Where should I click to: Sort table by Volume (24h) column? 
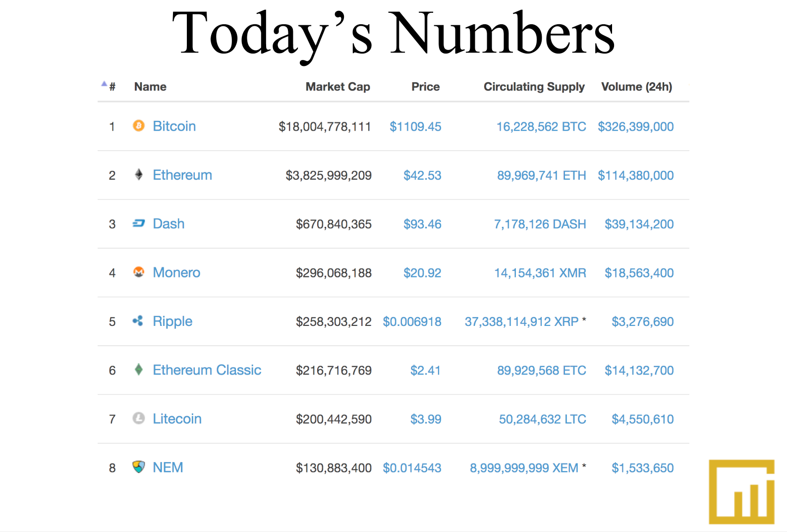636,87
